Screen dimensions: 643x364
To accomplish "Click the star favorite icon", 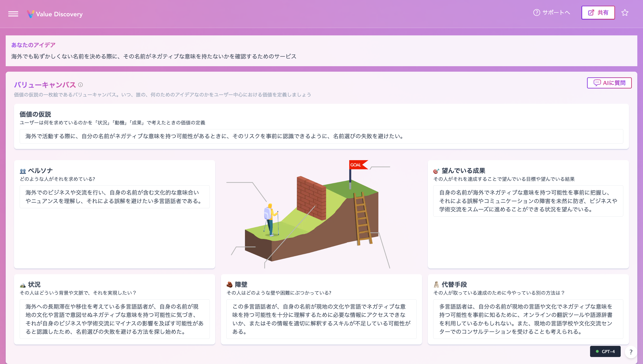I will 625,13.
